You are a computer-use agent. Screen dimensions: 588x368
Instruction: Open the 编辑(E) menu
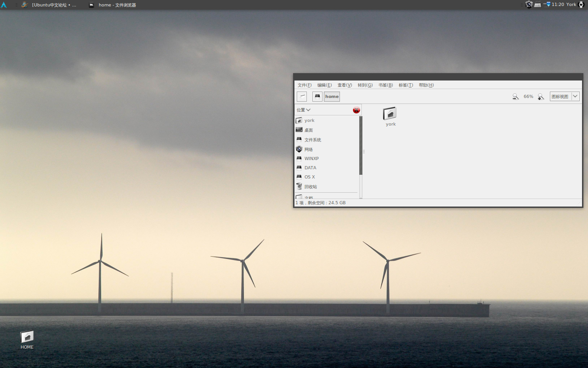(x=324, y=85)
